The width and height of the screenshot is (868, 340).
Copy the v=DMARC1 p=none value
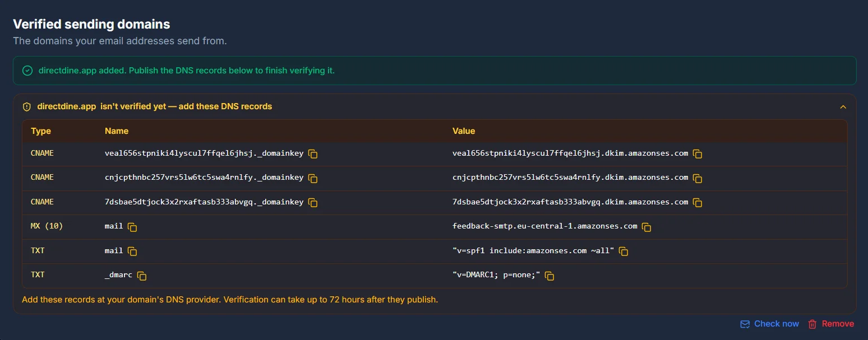(x=550, y=276)
